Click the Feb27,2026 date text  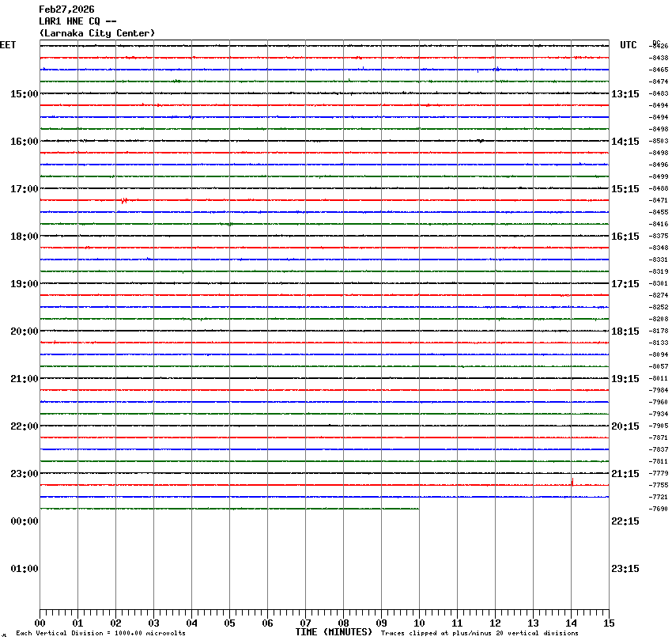66,9
